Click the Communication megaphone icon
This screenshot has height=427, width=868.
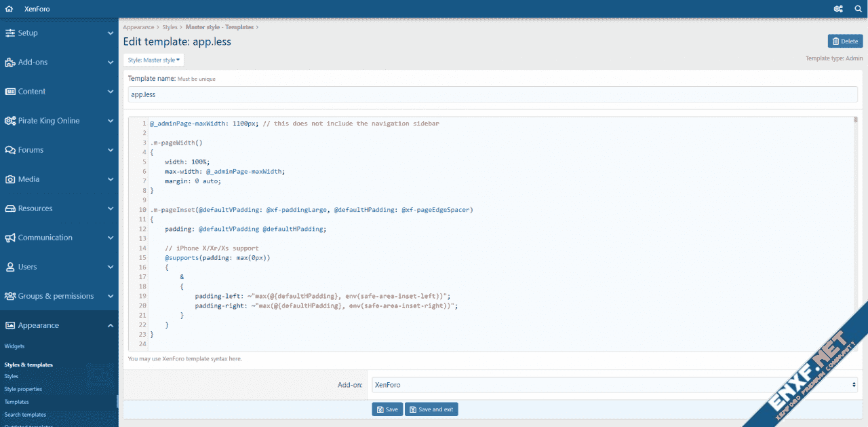pyautogui.click(x=10, y=238)
